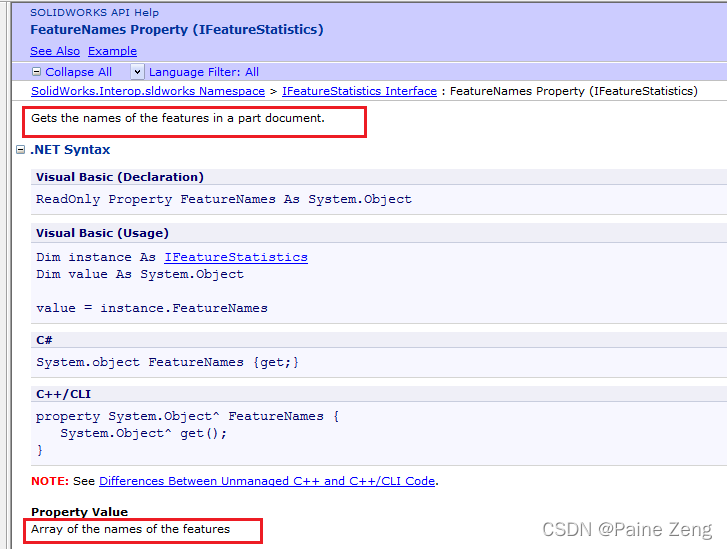The width and height of the screenshot is (727, 549).
Task: Click the Visual Basic (Usage) heading
Action: (102, 233)
